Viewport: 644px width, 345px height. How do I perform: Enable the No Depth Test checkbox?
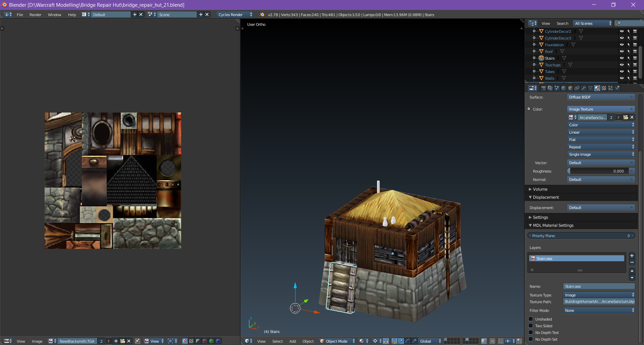[531, 332]
